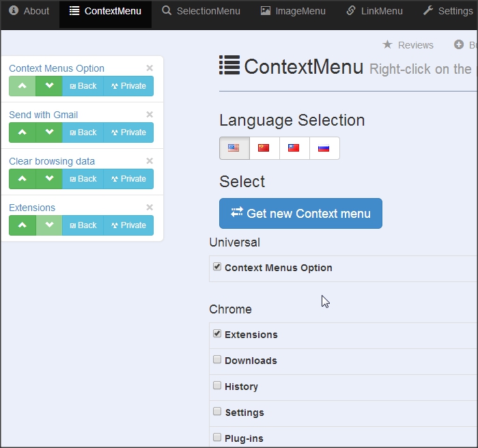This screenshot has width=478, height=448.
Task: Move Extensions entry down
Action: [x=49, y=225]
